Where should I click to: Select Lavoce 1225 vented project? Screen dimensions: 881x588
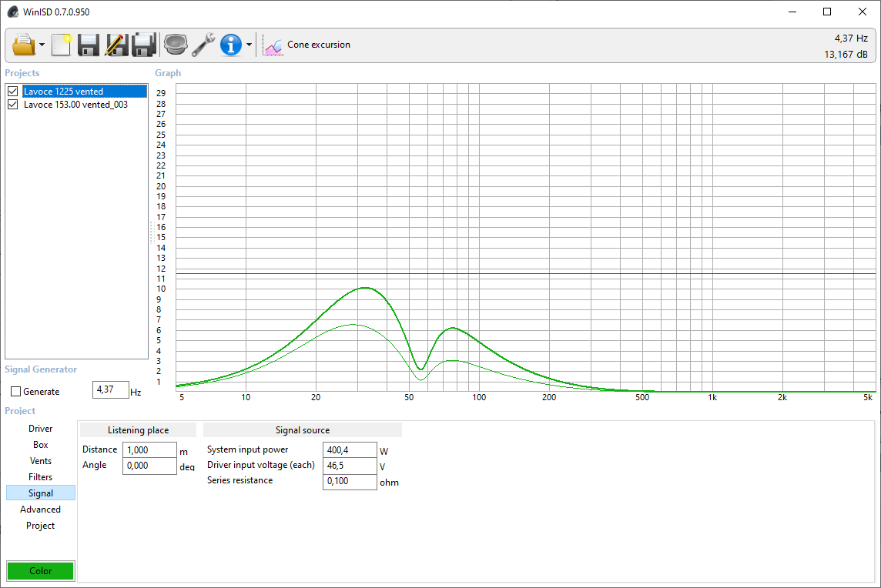coord(84,91)
